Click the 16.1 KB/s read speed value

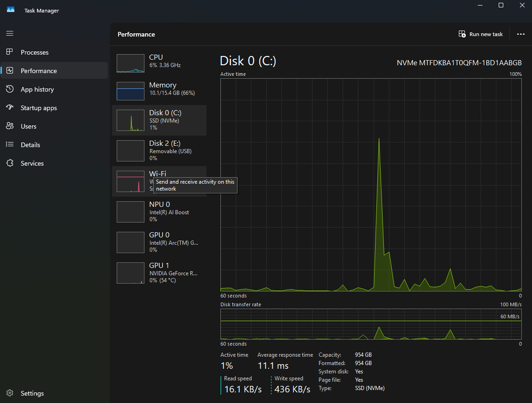(x=243, y=389)
